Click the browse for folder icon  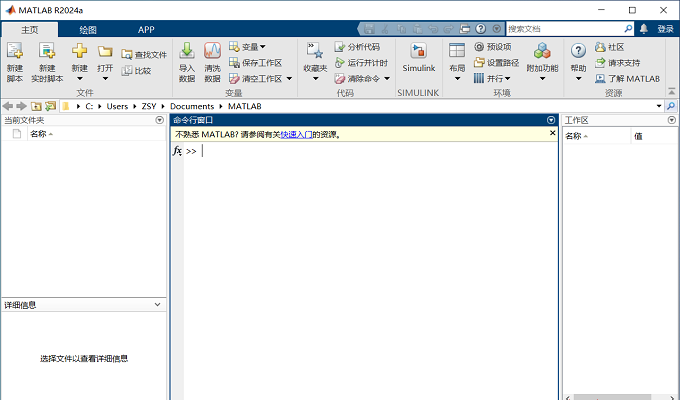[50, 106]
